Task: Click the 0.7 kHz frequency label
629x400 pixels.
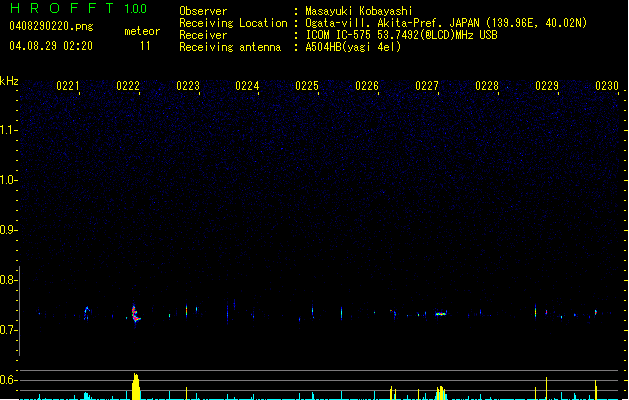Action: (x=8, y=330)
